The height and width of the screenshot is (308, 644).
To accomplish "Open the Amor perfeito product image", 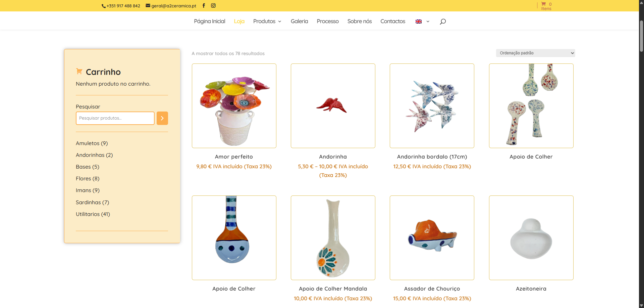I will (x=234, y=106).
